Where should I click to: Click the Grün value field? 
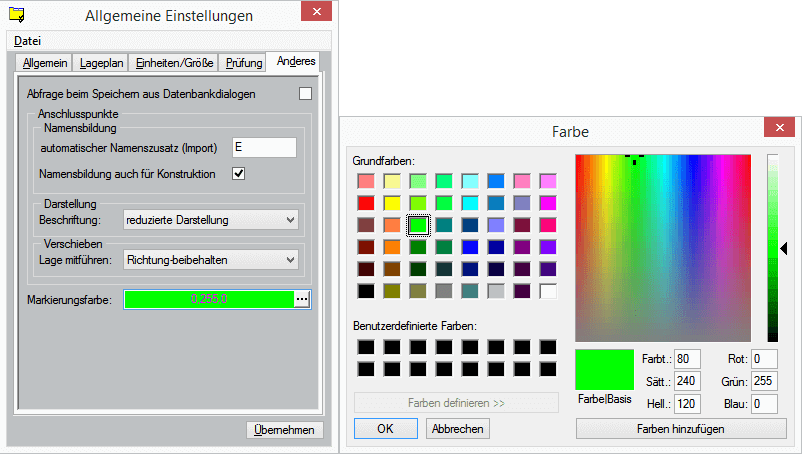point(764,381)
